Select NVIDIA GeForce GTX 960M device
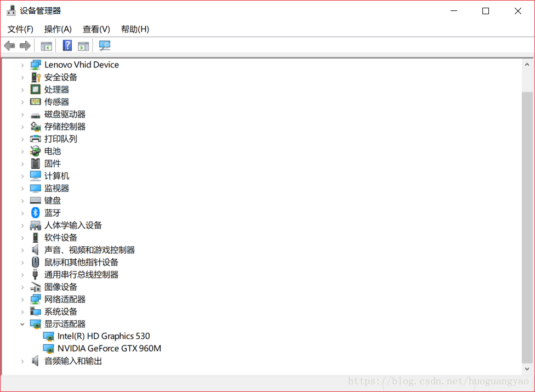This screenshot has height=392, width=535. click(x=109, y=348)
